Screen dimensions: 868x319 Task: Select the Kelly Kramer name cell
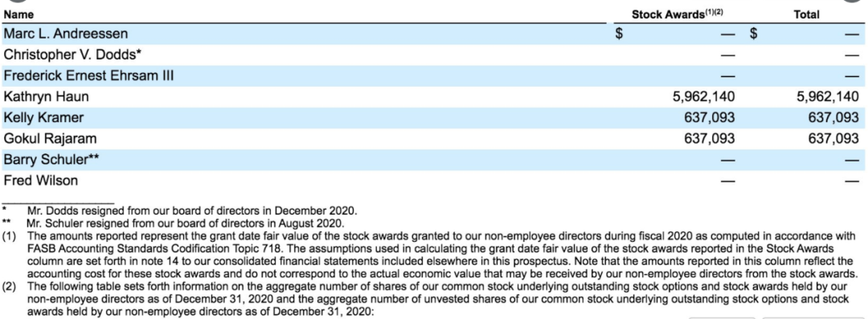pyautogui.click(x=43, y=117)
